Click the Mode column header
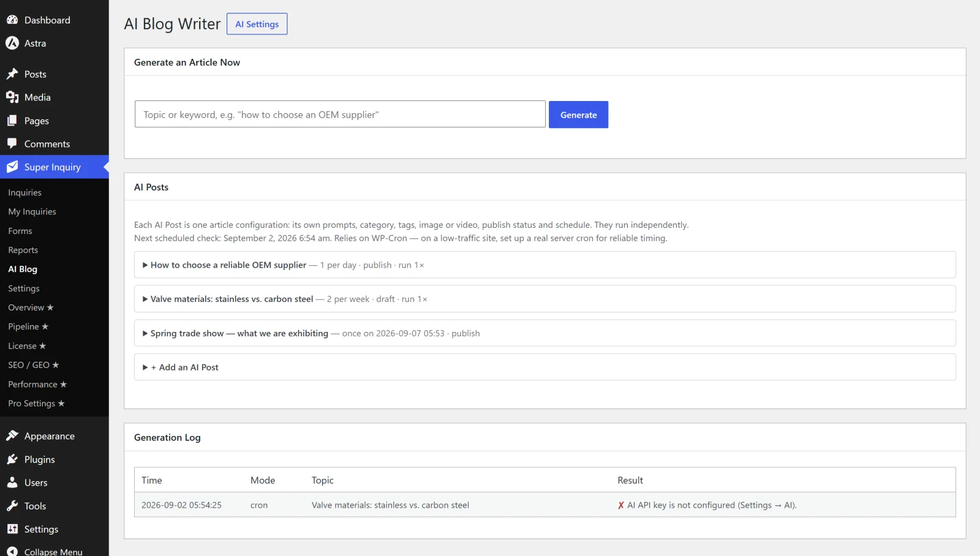The height and width of the screenshot is (556, 980). point(263,480)
